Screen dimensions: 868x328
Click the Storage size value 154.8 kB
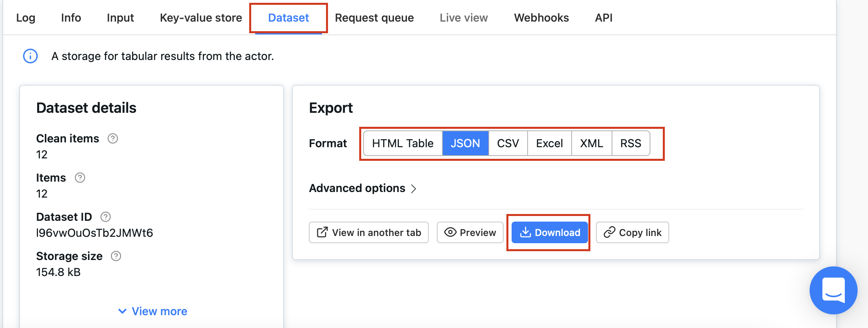tap(58, 272)
